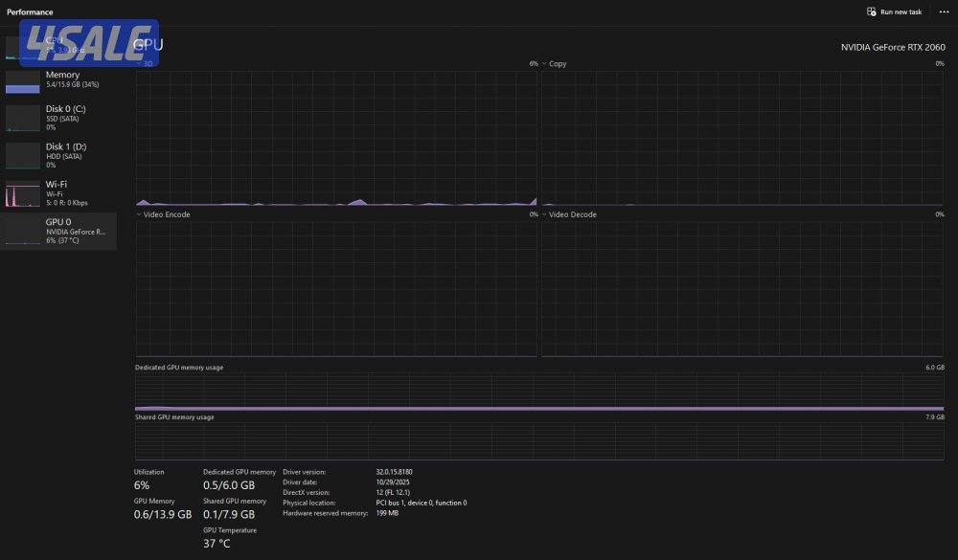Open the Copy engine dropdown
The height and width of the screenshot is (560, 958).
[544, 64]
